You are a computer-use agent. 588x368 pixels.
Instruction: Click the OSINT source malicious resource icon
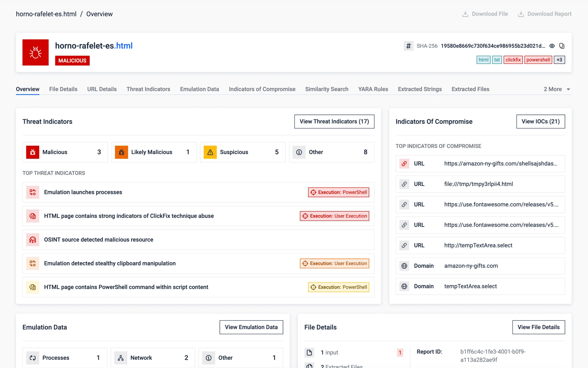33,240
